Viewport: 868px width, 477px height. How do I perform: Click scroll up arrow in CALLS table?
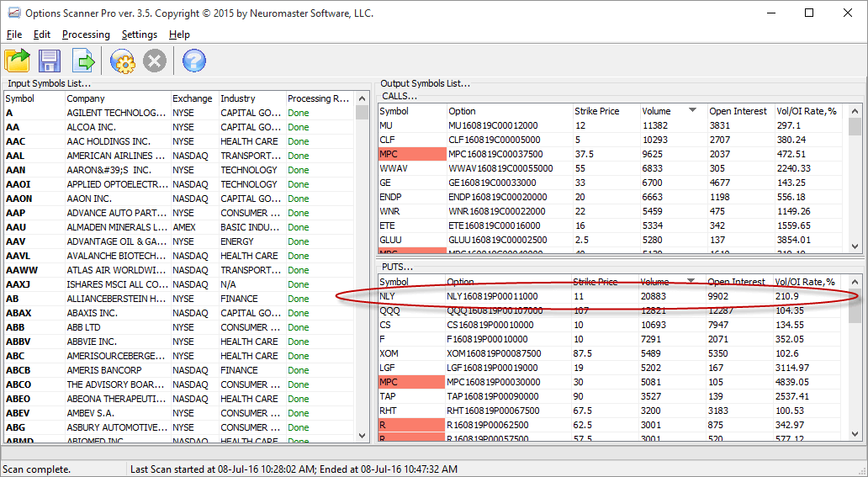pyautogui.click(x=855, y=111)
